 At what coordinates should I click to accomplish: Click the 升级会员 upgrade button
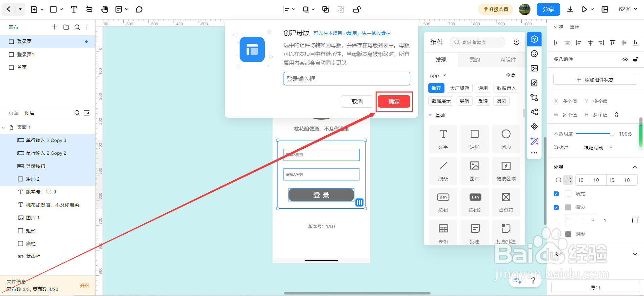496,9
